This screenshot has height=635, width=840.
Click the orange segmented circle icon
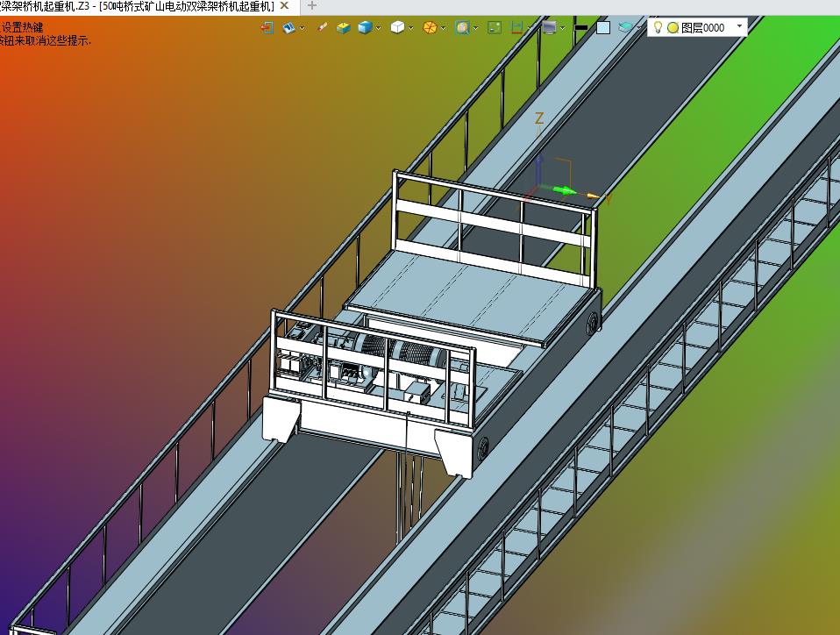pos(430,27)
